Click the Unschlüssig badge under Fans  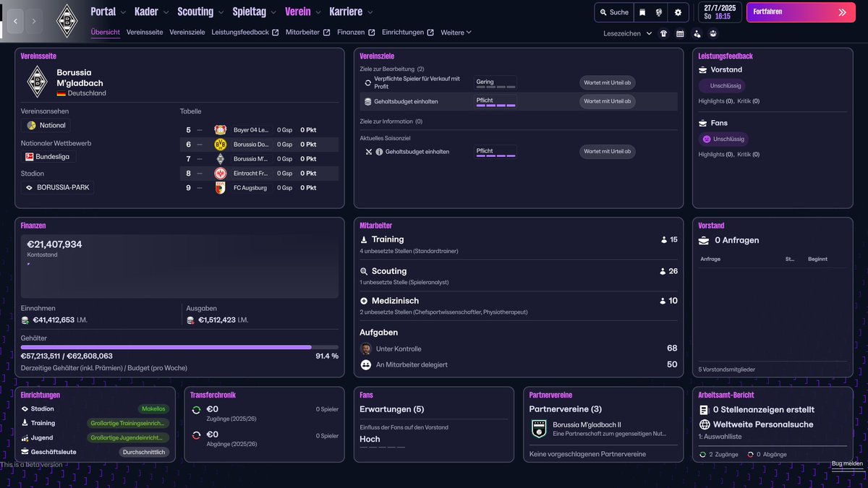[723, 139]
